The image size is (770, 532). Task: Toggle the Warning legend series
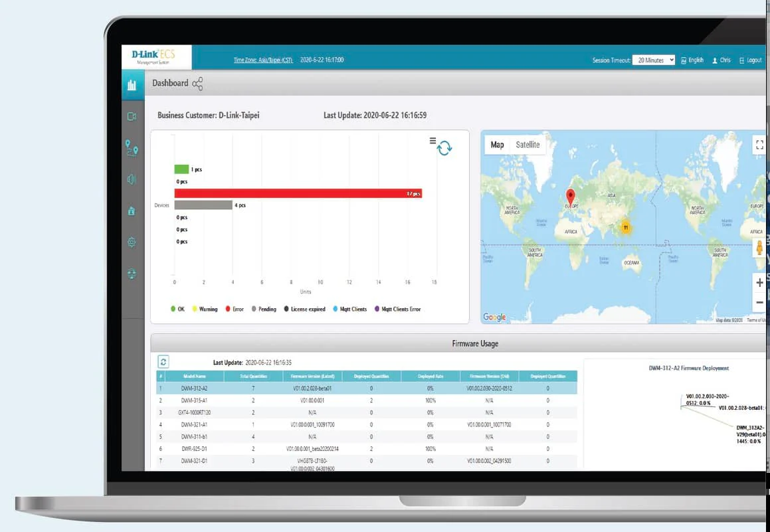205,310
